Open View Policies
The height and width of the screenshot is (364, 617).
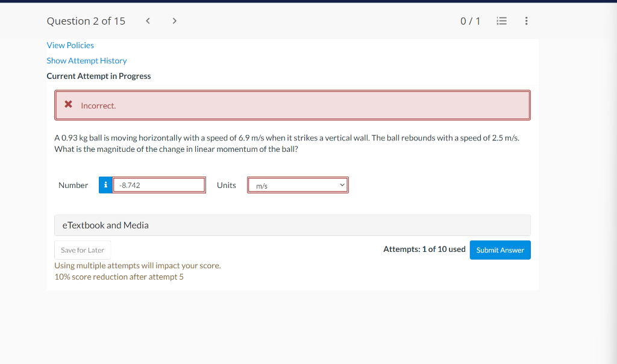pos(70,45)
